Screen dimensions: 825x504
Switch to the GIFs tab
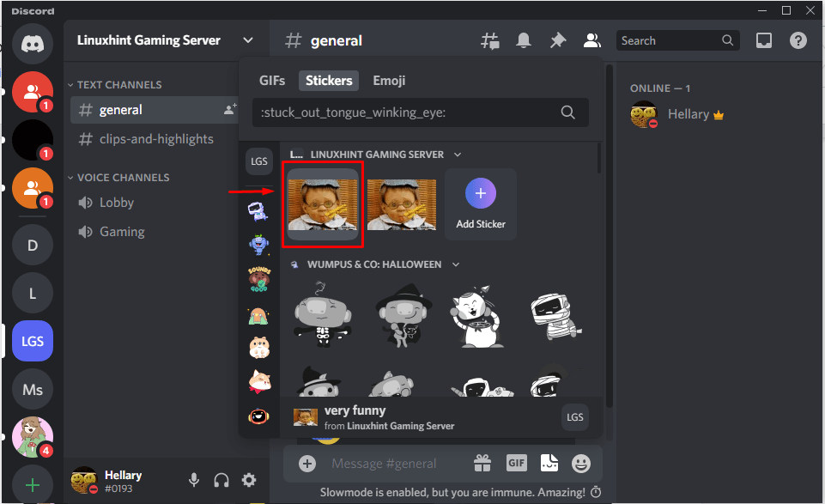272,80
